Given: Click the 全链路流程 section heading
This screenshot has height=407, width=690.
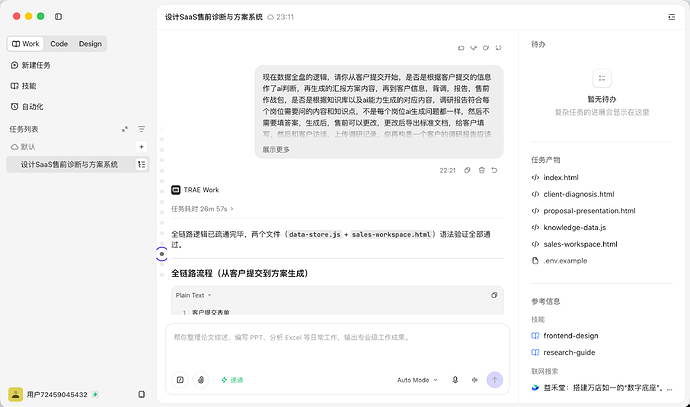Looking at the screenshot, I should pos(241,273).
